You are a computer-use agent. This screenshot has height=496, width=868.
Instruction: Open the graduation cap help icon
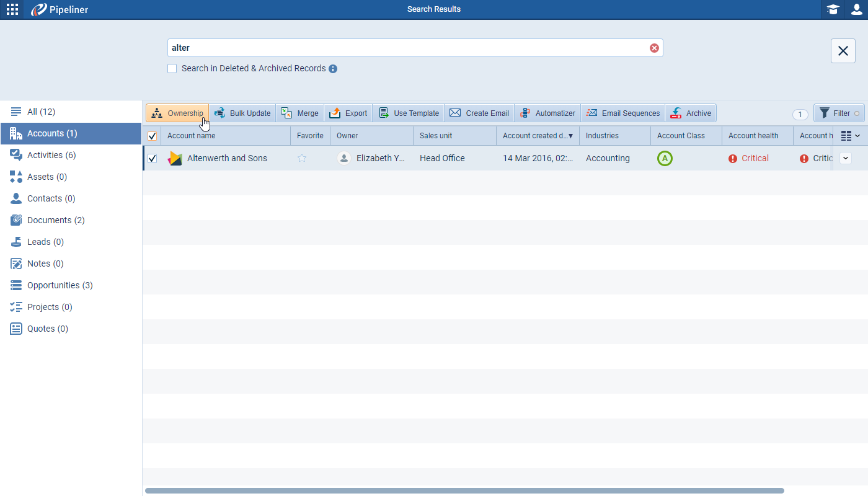[x=833, y=9]
